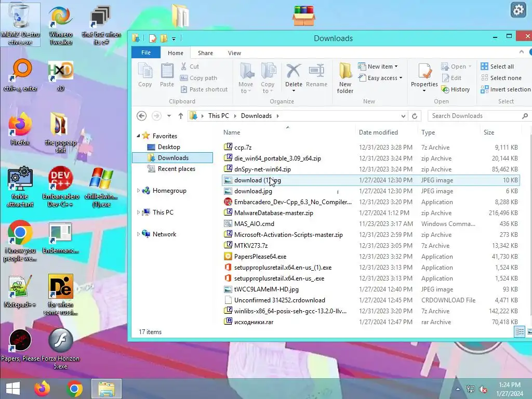Click Paste shortcut command
532x399 pixels.
[x=204, y=89]
